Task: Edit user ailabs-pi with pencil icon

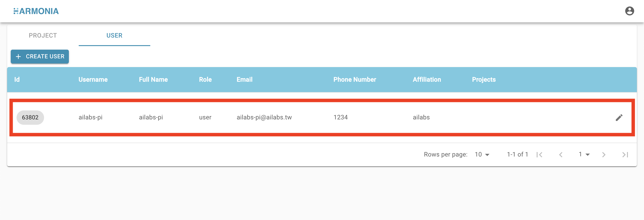Action: [619, 118]
